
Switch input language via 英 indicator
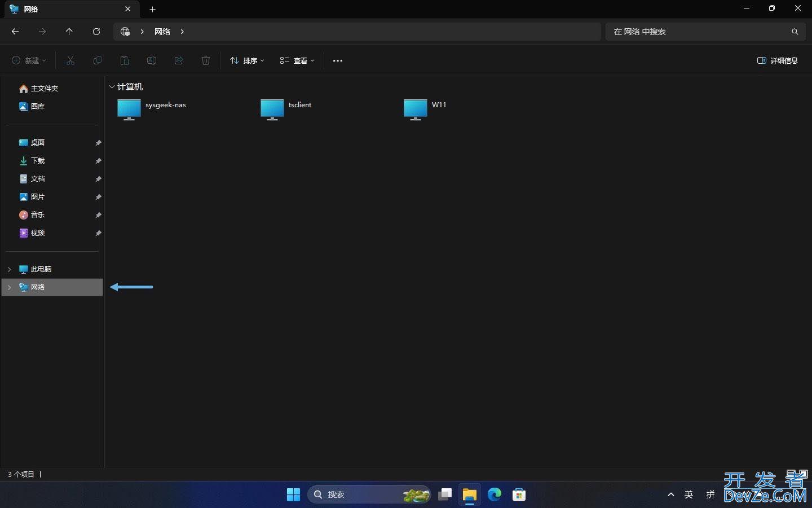pos(689,494)
